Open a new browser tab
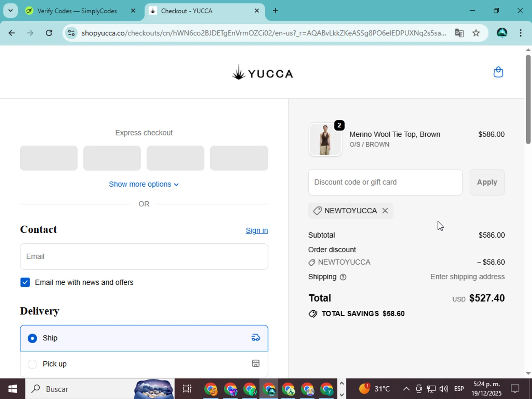Image resolution: width=532 pixels, height=399 pixels. tap(276, 11)
